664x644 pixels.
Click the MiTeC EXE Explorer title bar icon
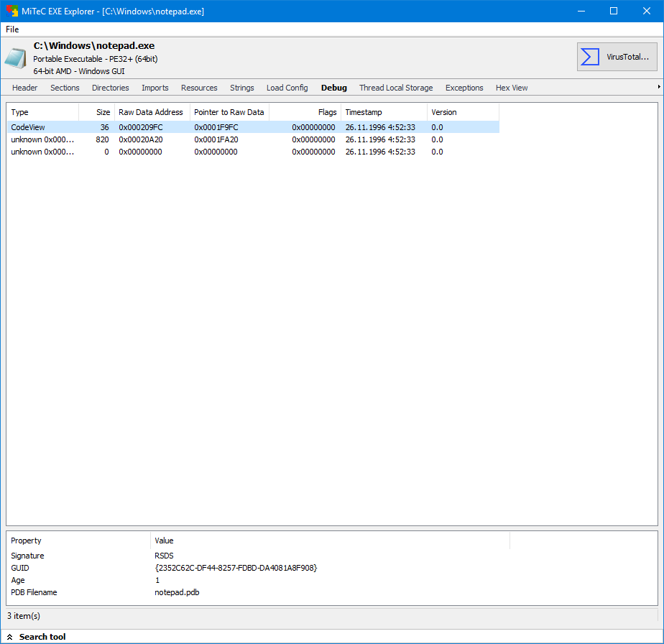(11, 11)
